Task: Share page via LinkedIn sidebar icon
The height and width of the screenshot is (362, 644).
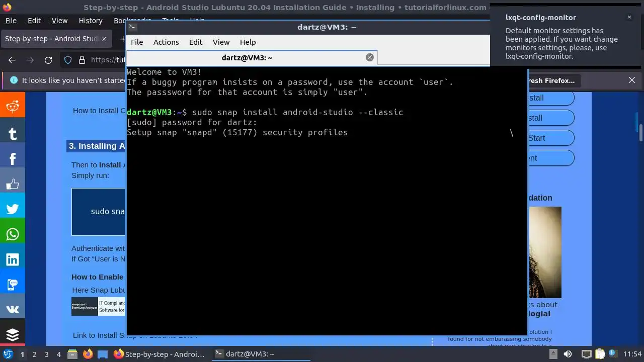Action: (x=13, y=259)
